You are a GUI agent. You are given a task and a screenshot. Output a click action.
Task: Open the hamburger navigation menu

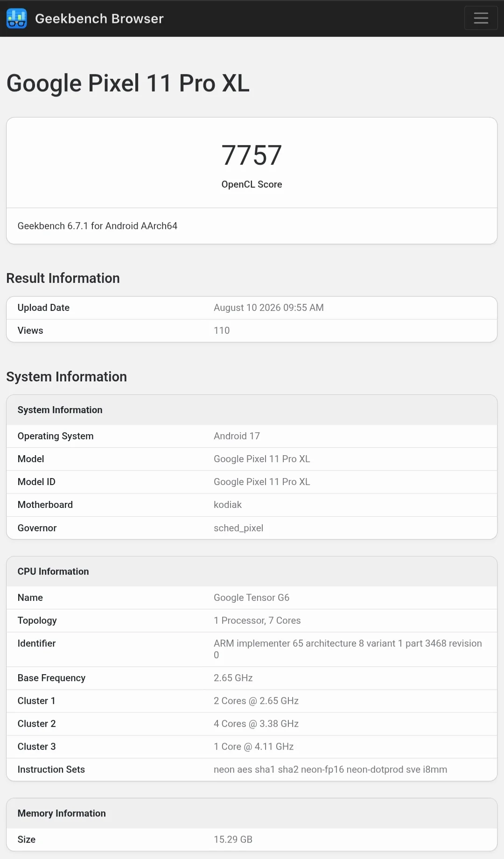coord(481,18)
